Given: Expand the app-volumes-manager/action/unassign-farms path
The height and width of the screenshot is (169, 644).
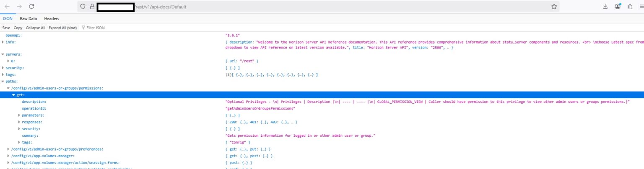Looking at the screenshot, I should (x=8, y=162).
